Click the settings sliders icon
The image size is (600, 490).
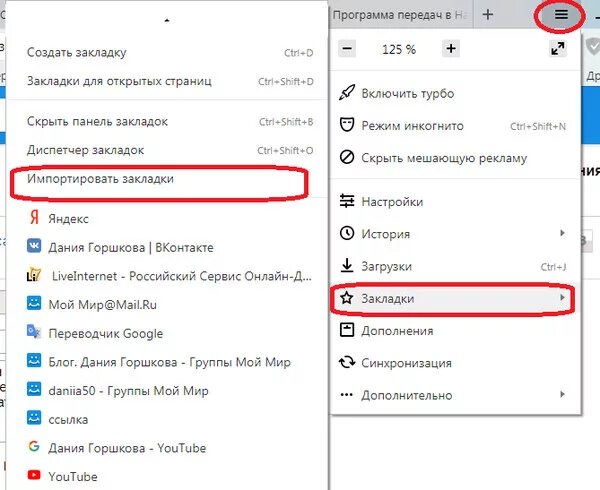[x=347, y=201]
